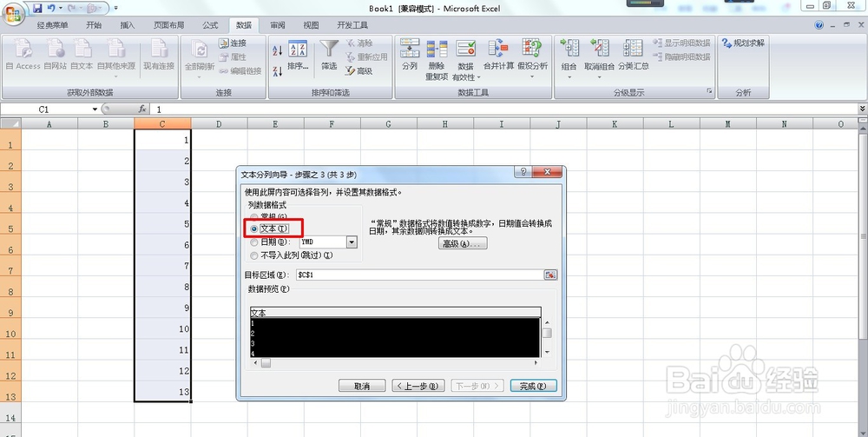Viewport: 868px width, 437px height.
Task: Select the 常规 (General) radio option
Action: click(253, 216)
